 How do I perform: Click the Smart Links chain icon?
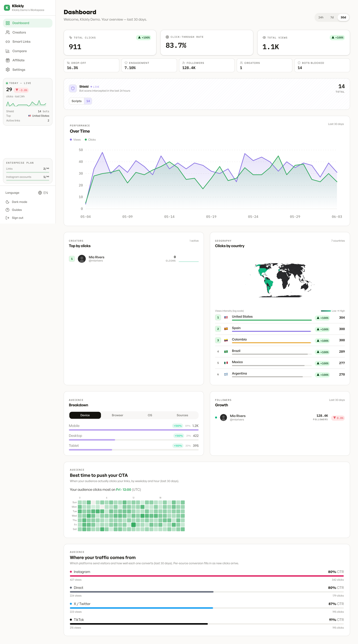click(x=8, y=42)
